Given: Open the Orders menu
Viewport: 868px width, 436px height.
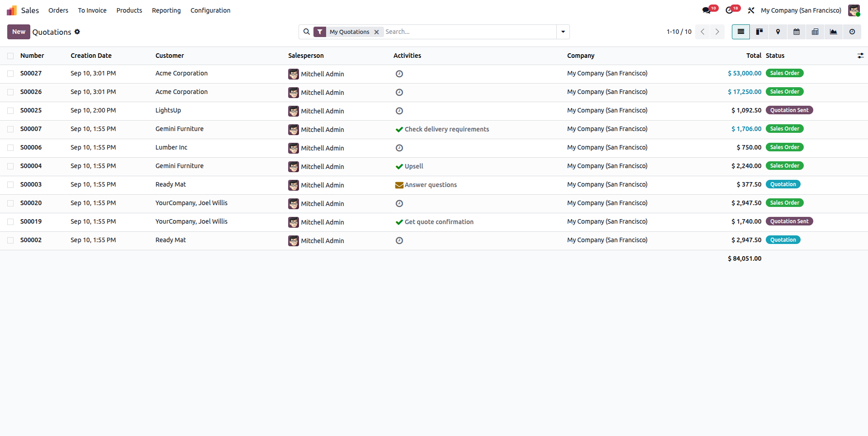Looking at the screenshot, I should pos(58,10).
